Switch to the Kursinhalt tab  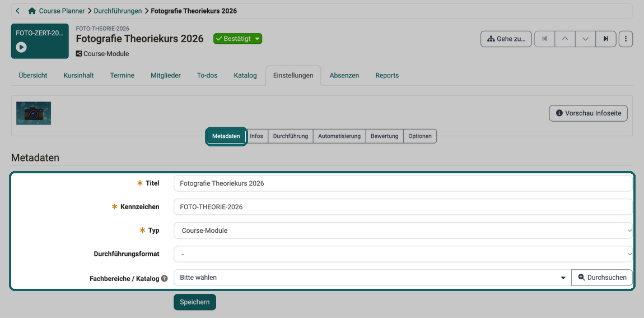78,76
